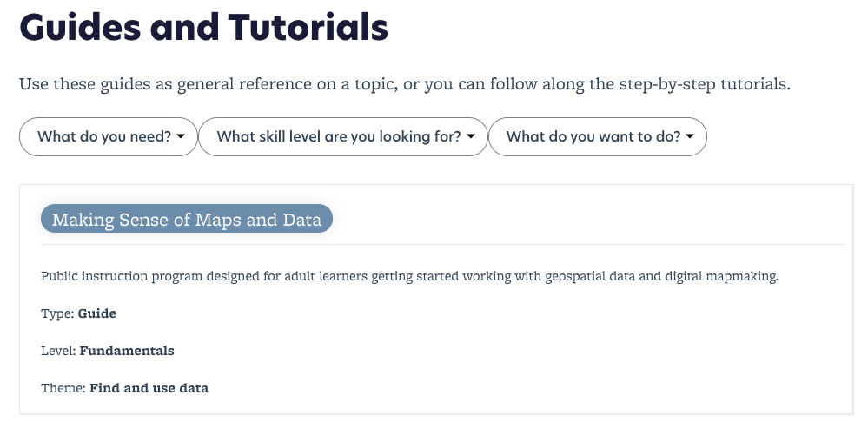Click the "Level:" label in the card
The image size is (868, 428).
tap(58, 351)
